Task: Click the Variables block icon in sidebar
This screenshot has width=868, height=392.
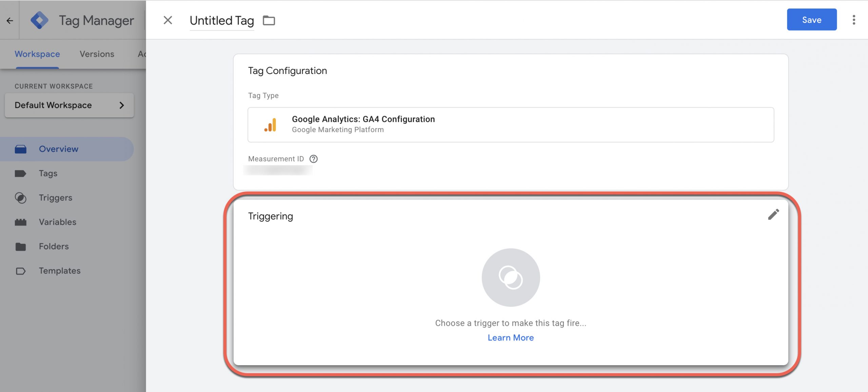Action: 21,222
